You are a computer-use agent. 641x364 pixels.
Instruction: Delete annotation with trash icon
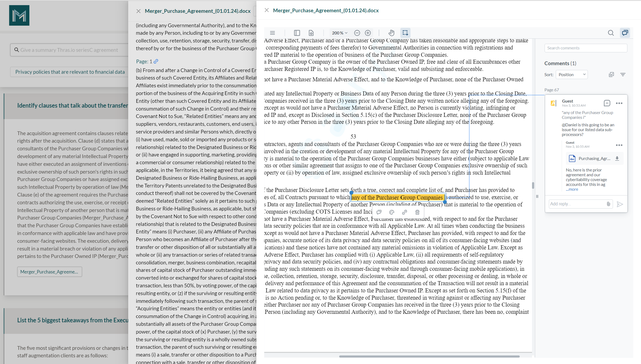click(x=417, y=212)
